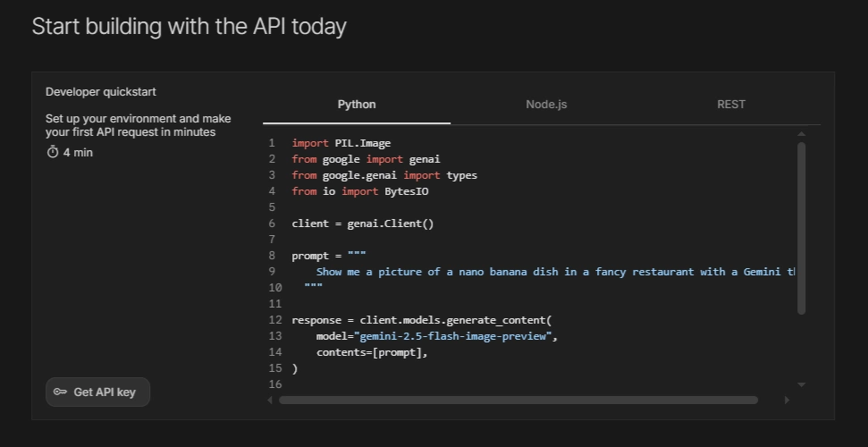Click the response = client.models.generate_content( line
Image resolution: width=868 pixels, height=447 pixels.
(x=421, y=320)
